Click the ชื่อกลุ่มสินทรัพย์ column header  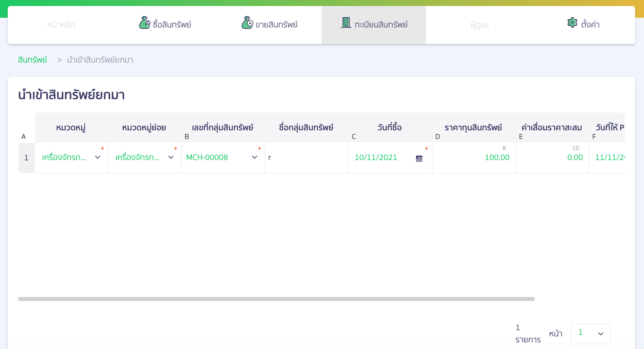(x=306, y=127)
